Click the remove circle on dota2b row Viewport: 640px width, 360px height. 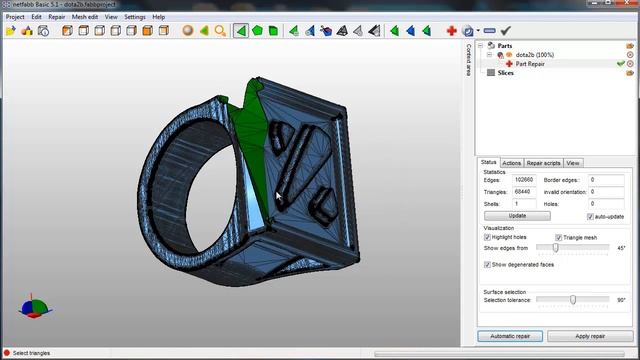630,55
